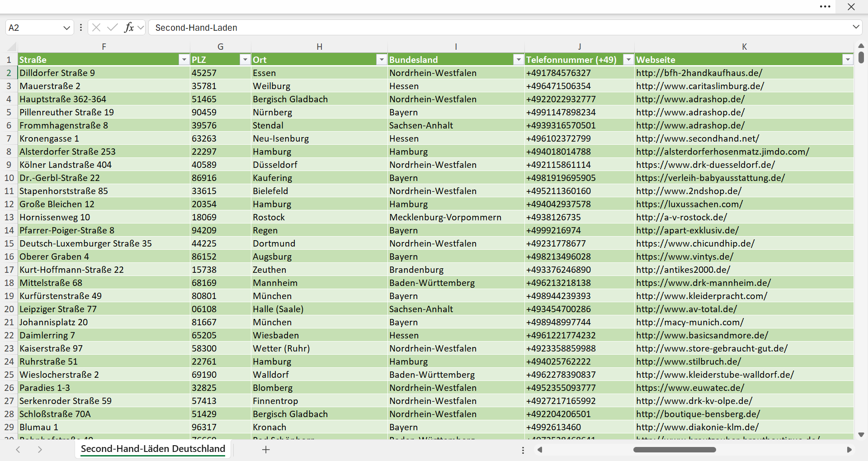Image resolution: width=868 pixels, height=461 pixels.
Task: Add a new sheet with the plus button
Action: [266, 449]
